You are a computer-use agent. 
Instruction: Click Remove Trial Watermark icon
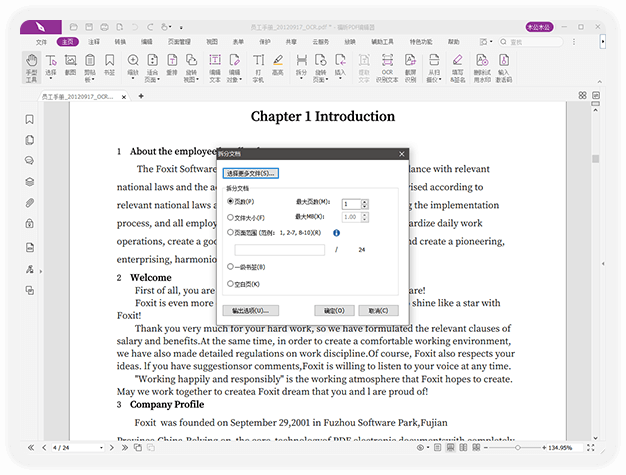pos(482,61)
